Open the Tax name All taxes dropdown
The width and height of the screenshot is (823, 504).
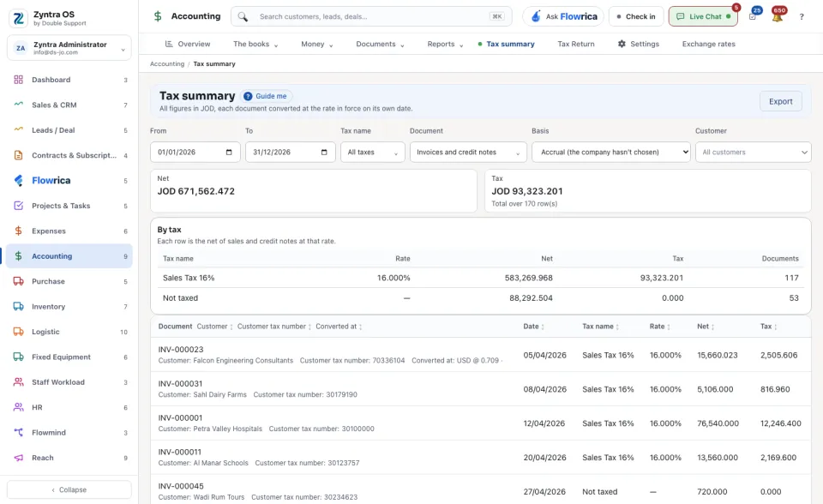click(x=373, y=153)
